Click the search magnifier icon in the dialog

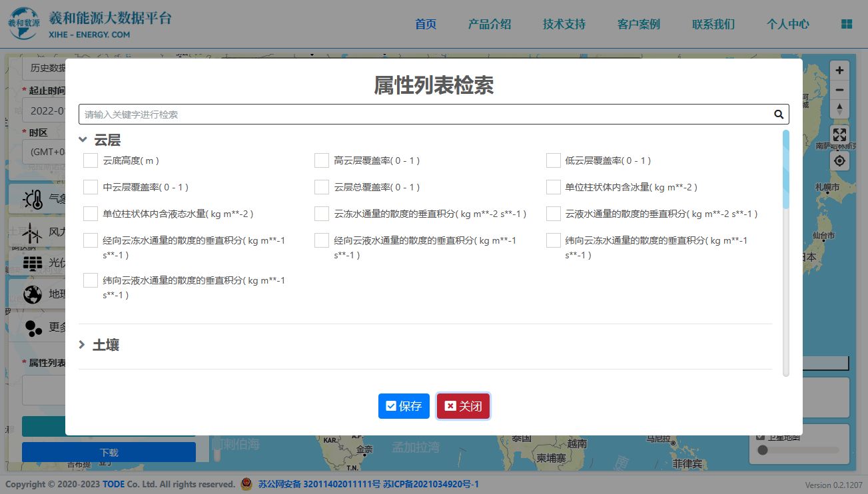779,115
